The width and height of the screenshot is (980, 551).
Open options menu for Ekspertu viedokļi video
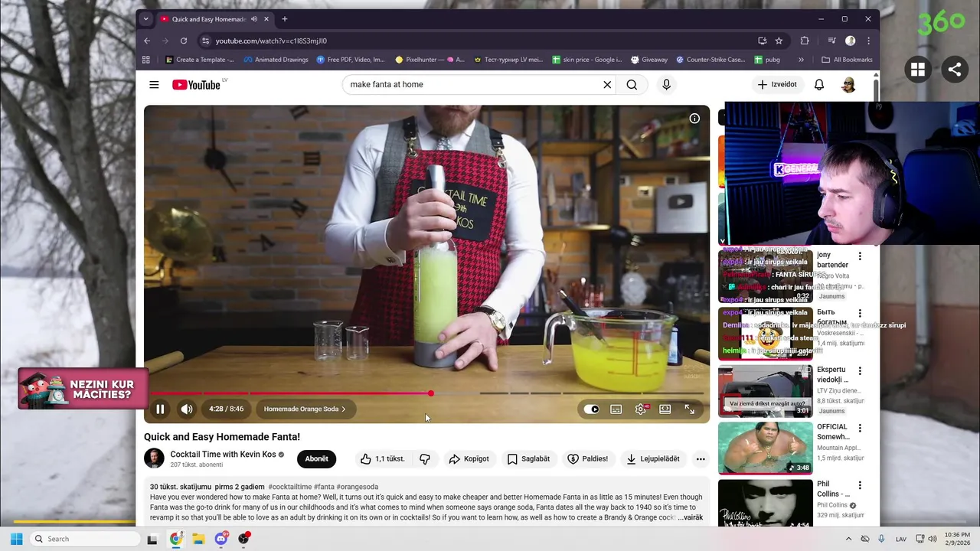point(860,371)
